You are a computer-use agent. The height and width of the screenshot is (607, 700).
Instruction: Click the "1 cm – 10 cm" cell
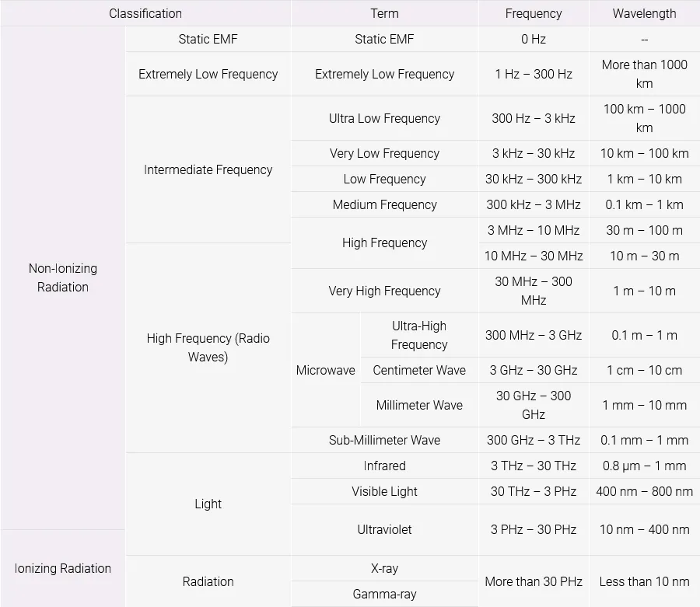tap(644, 370)
